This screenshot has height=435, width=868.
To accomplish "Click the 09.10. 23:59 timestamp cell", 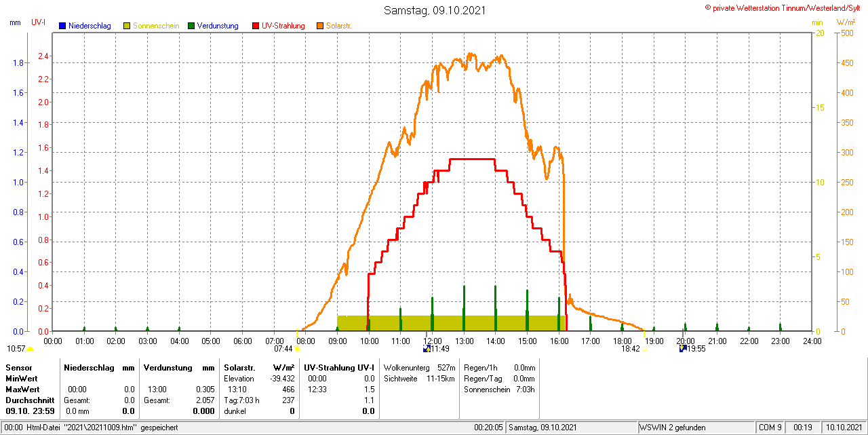I will coord(30,411).
